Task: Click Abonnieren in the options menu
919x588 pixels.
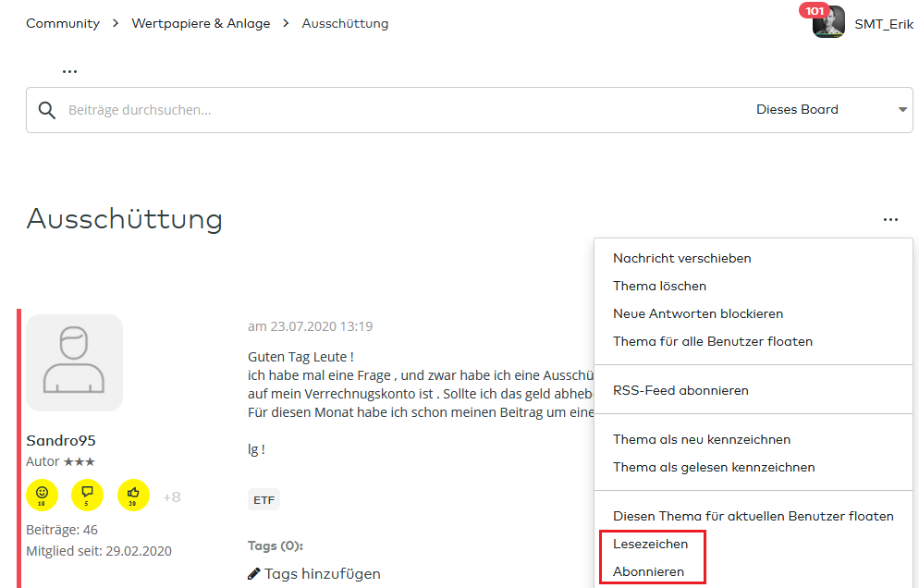Action: click(648, 572)
